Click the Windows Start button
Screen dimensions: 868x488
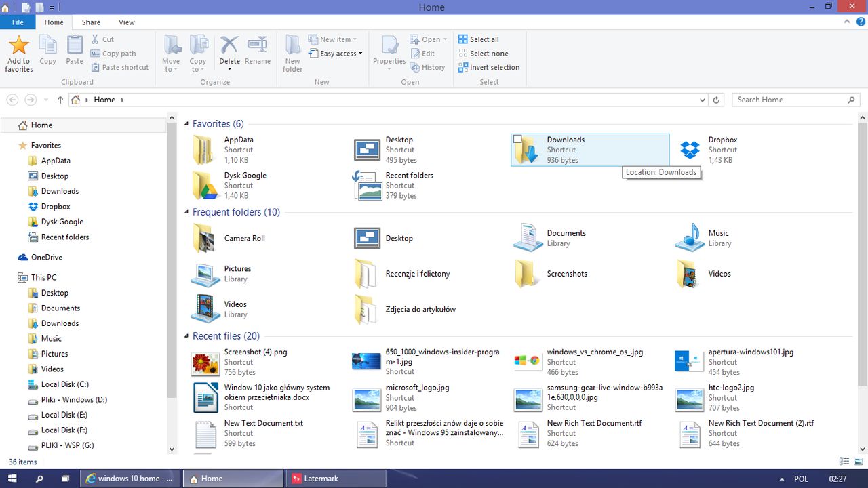[12, 479]
